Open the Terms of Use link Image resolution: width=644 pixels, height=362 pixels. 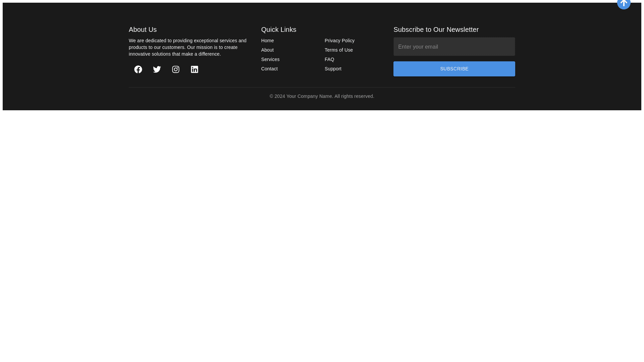pyautogui.click(x=338, y=50)
